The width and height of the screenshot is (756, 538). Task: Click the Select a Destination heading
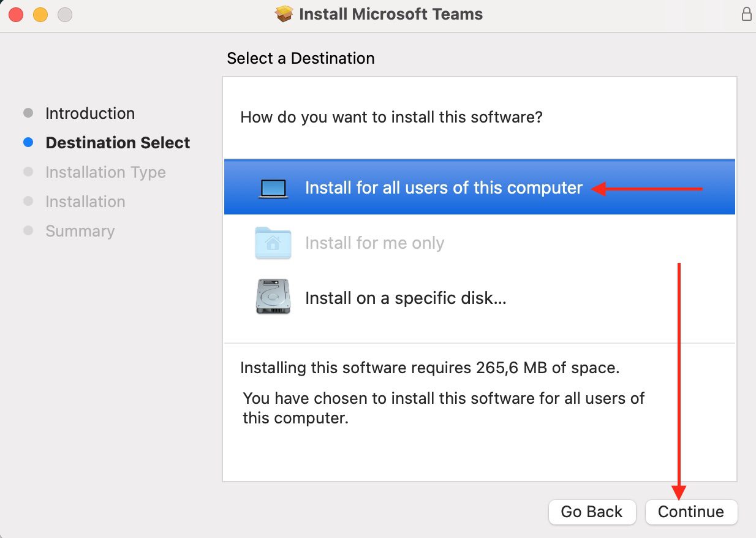point(301,58)
